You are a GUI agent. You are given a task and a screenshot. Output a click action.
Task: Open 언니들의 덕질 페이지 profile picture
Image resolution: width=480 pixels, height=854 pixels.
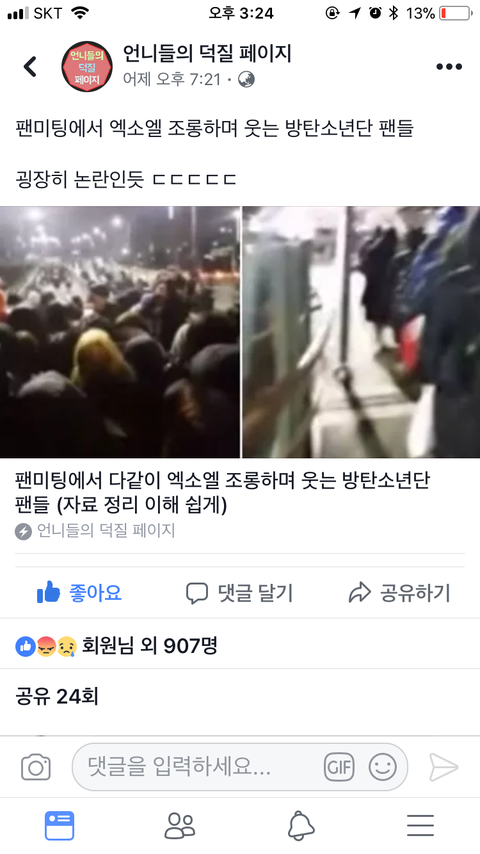87,66
